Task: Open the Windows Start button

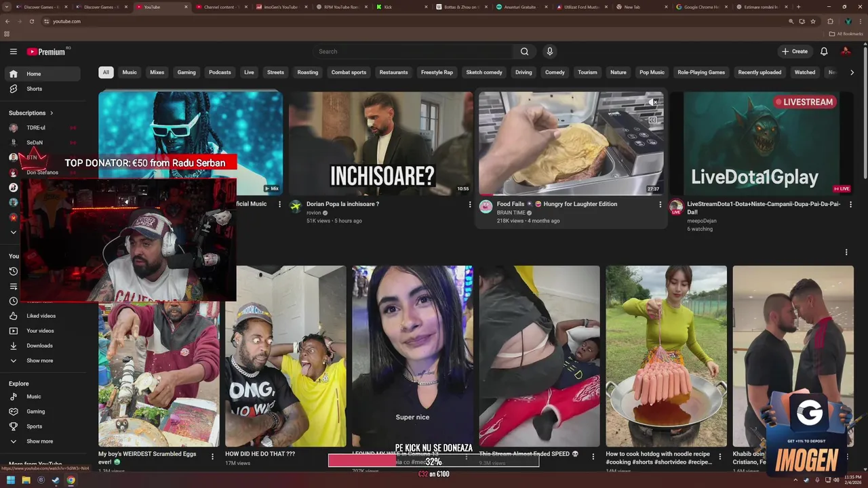Action: tap(11, 481)
